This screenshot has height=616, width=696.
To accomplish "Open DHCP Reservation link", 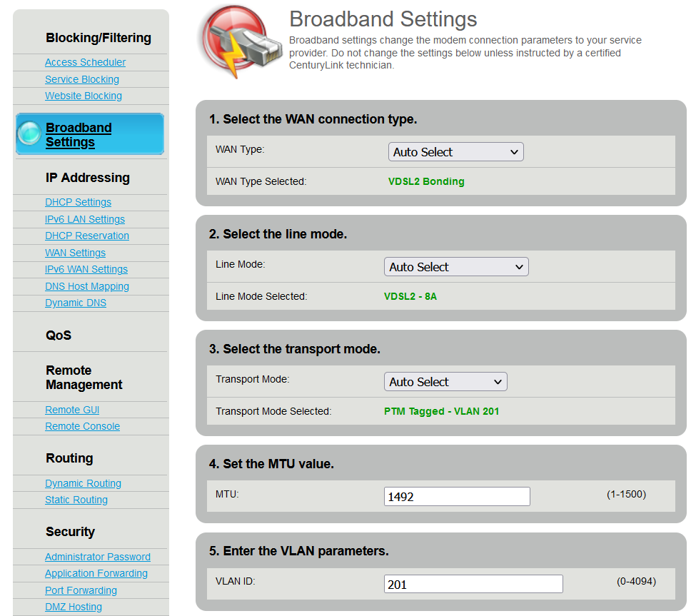I will point(87,236).
